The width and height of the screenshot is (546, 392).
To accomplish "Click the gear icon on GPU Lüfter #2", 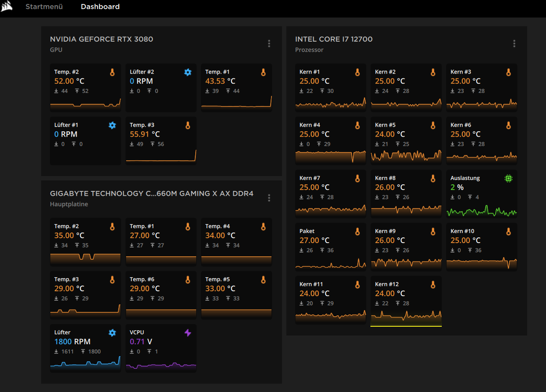I will (x=188, y=72).
